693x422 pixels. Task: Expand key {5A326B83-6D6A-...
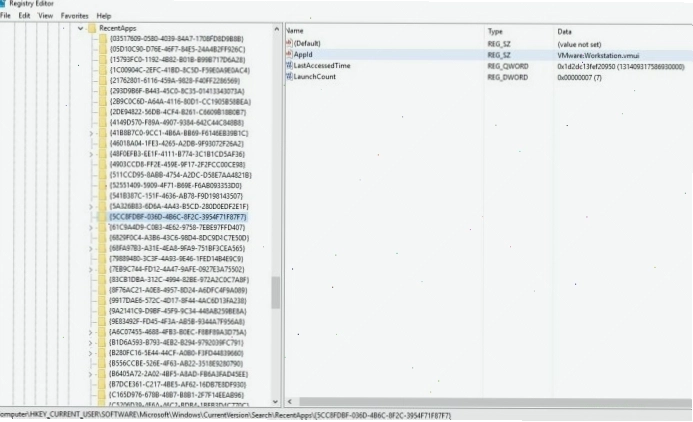pos(91,206)
